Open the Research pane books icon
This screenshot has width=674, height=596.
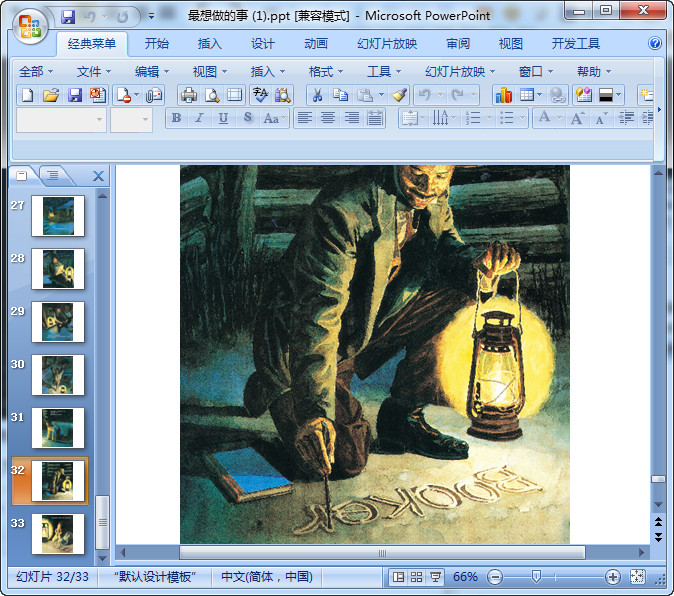coord(283,95)
